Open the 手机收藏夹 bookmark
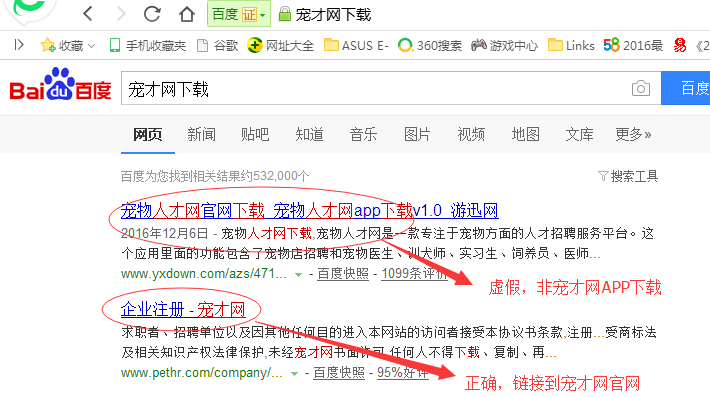Screen dimensions: 710x397 [x=148, y=45]
